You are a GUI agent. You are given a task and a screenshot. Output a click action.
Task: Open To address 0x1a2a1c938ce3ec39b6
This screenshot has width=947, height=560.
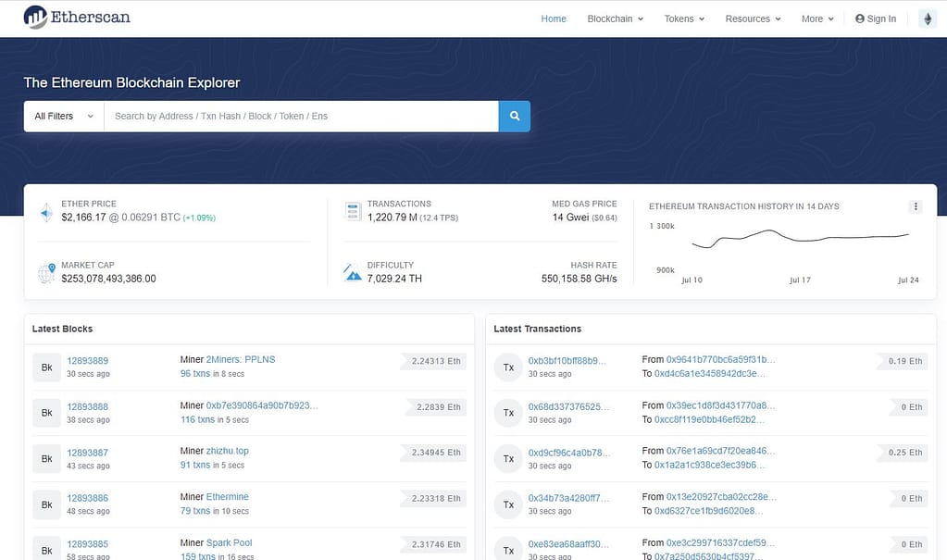click(x=710, y=465)
